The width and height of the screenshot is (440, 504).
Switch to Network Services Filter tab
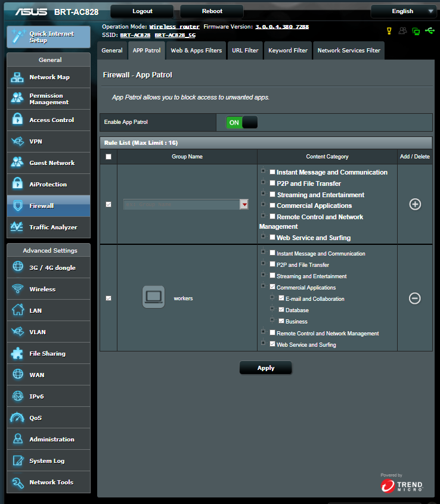tap(349, 51)
